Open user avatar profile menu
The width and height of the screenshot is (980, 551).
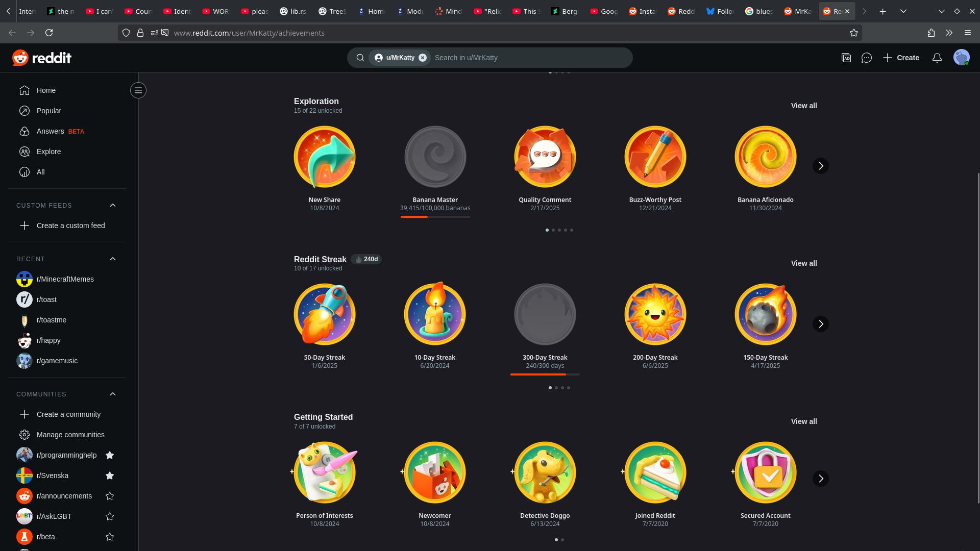coord(961,58)
